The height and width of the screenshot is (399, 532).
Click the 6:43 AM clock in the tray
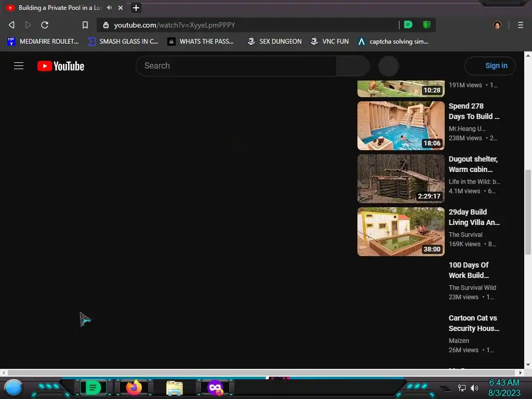(504, 383)
